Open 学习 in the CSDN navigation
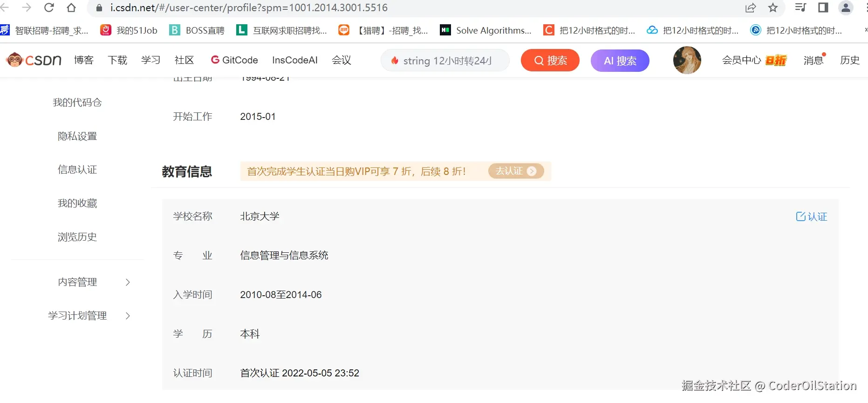The width and height of the screenshot is (868, 403). [x=151, y=60]
